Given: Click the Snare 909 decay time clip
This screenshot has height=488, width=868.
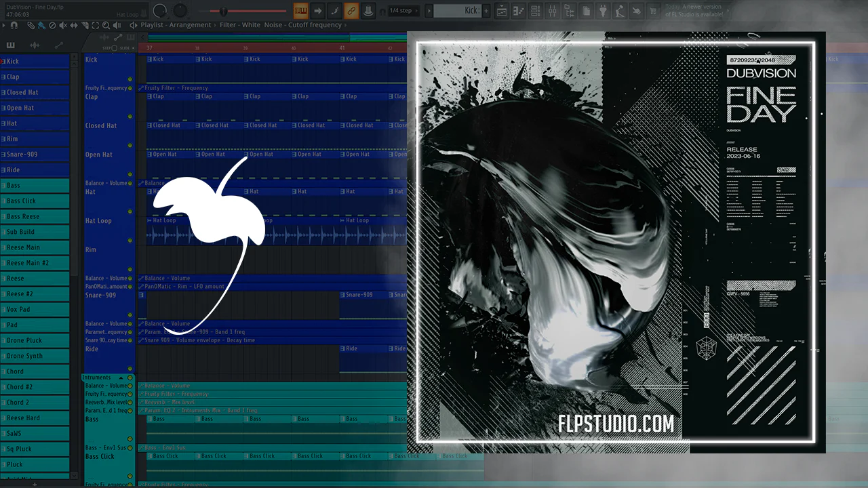Looking at the screenshot, I should (272, 340).
